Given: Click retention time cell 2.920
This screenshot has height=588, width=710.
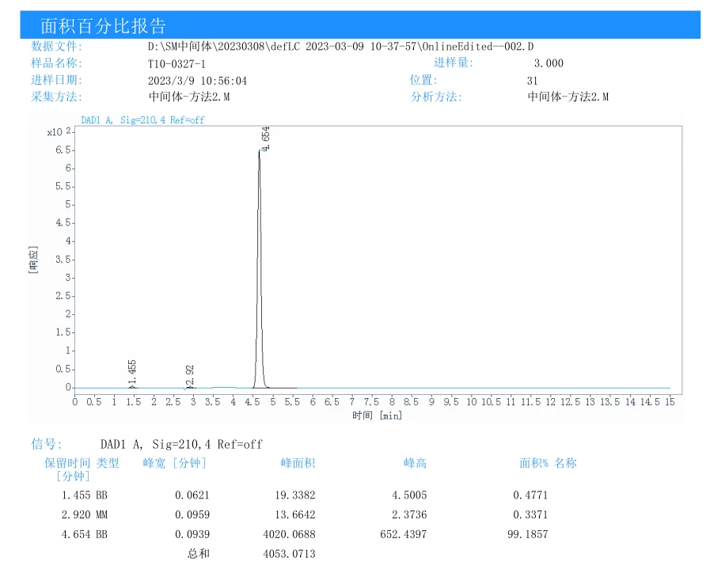Looking at the screenshot, I should click(x=76, y=514).
